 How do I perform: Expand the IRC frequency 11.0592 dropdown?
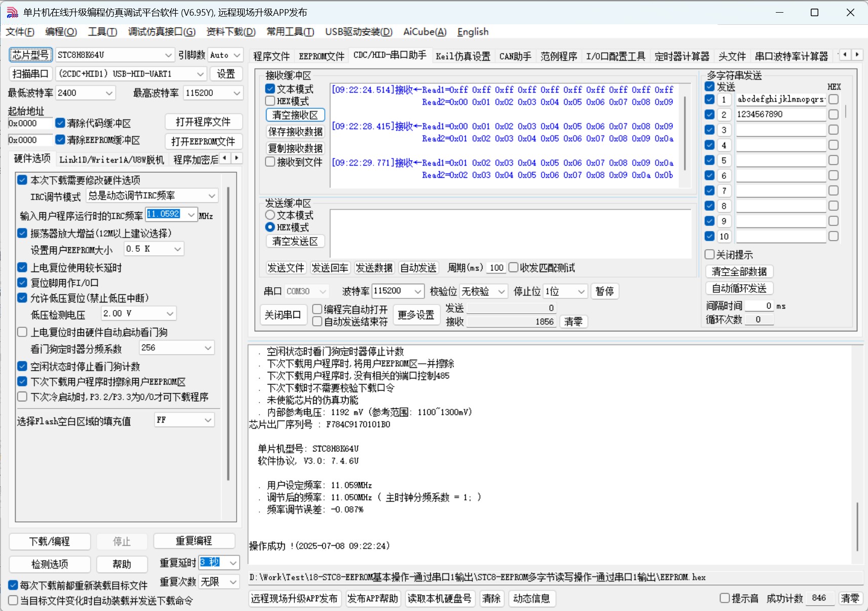pos(191,215)
